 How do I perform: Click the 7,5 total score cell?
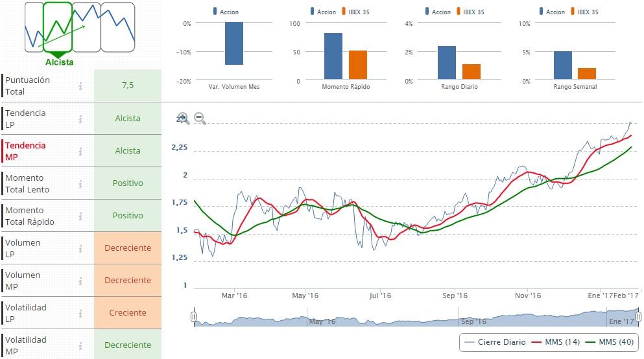pyautogui.click(x=127, y=86)
